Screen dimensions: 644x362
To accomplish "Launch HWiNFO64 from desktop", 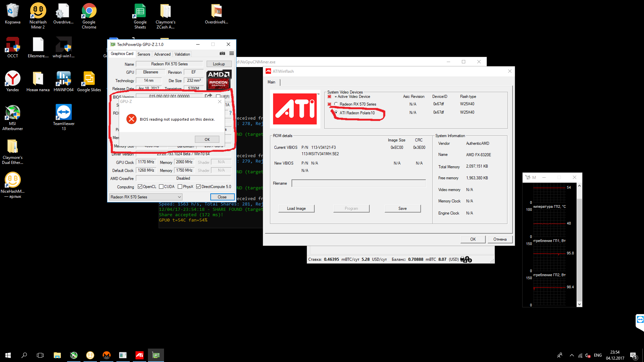I will pyautogui.click(x=63, y=81).
